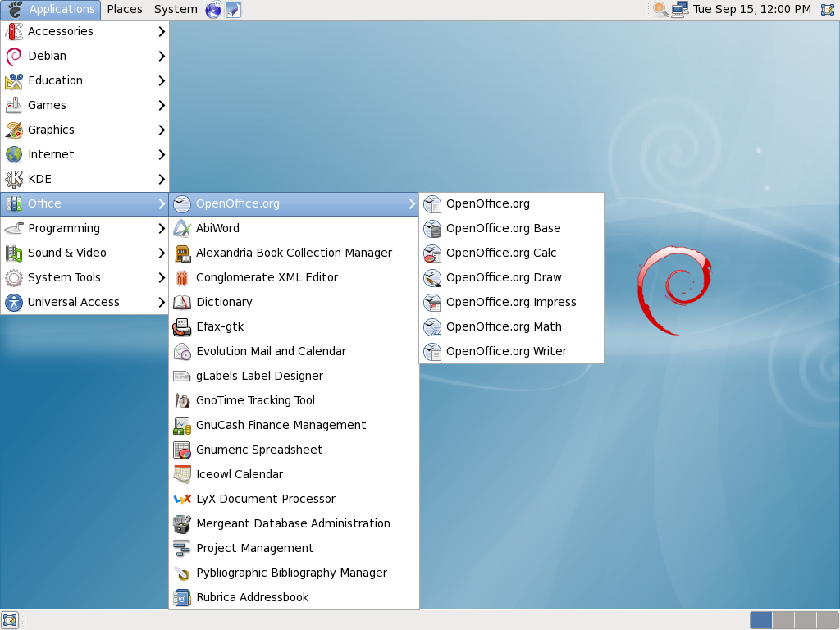
Task: Click the OpenOffice.org Calc icon
Action: [432, 253]
